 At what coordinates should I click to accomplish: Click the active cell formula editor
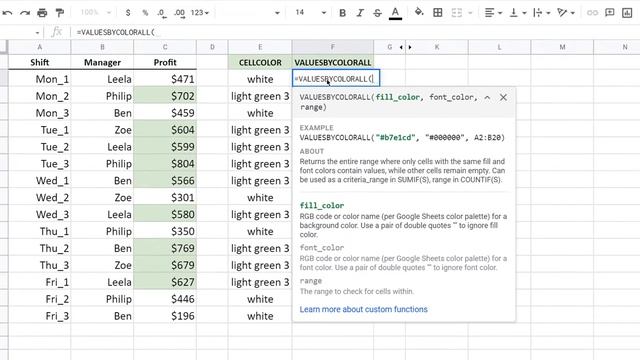click(336, 79)
